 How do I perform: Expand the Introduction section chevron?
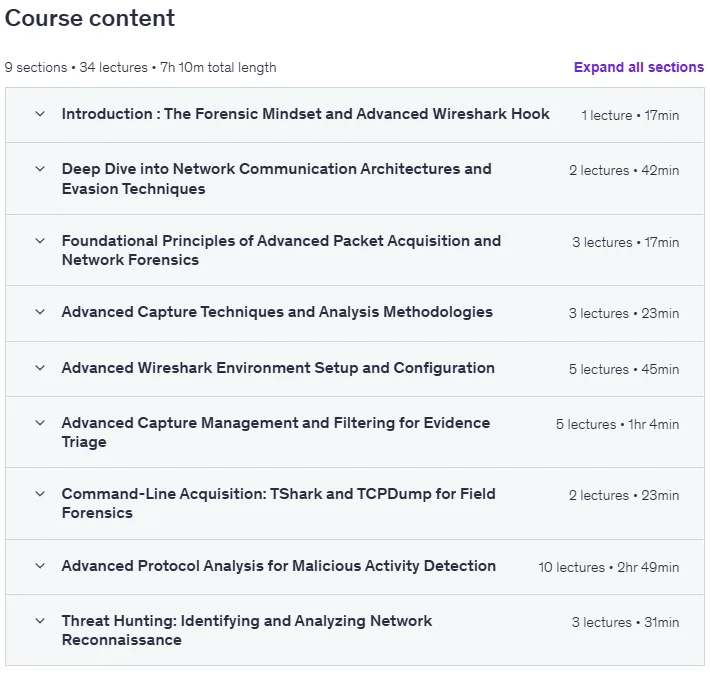[x=40, y=114]
